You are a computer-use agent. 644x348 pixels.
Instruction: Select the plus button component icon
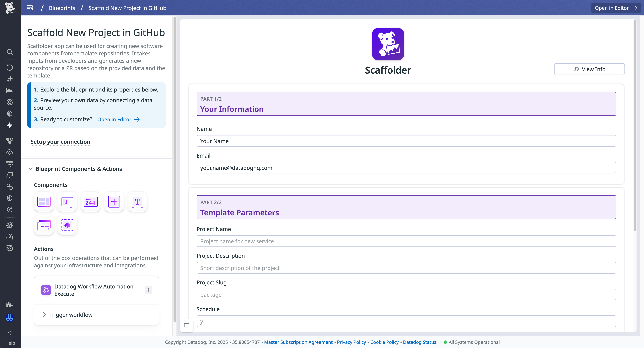click(x=114, y=202)
